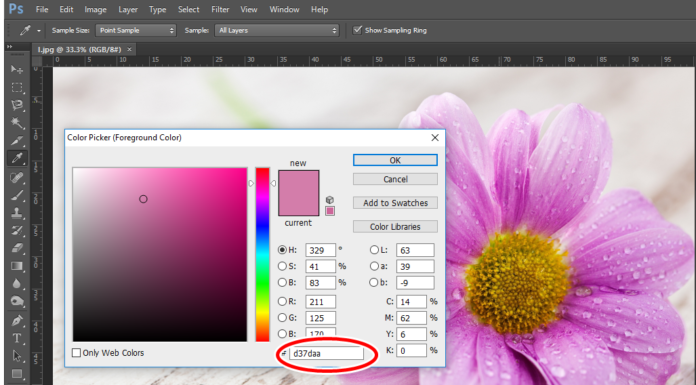Select the Magic Wand tool
The height and width of the screenshot is (385, 696).
tap(17, 123)
